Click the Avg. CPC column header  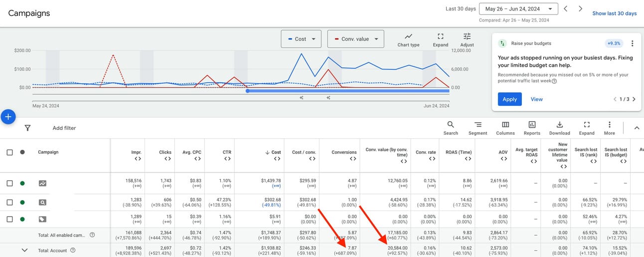(x=192, y=152)
